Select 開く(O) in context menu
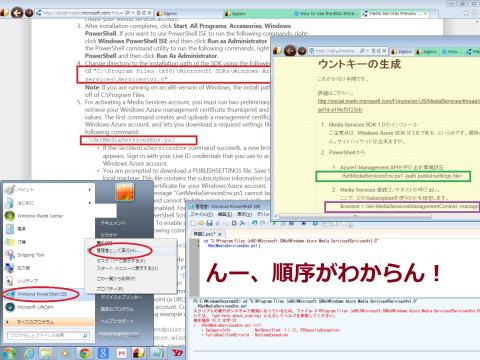Viewport: 480px width, 360px height. point(130,243)
